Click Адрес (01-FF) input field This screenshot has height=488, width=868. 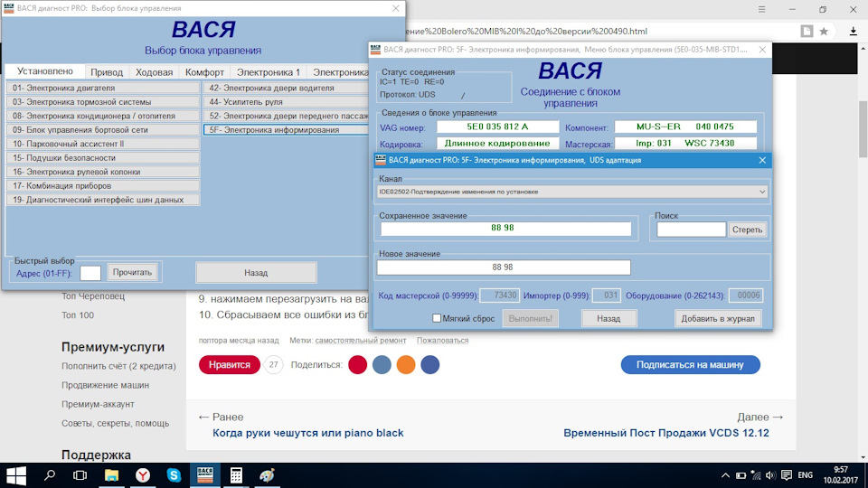point(90,273)
